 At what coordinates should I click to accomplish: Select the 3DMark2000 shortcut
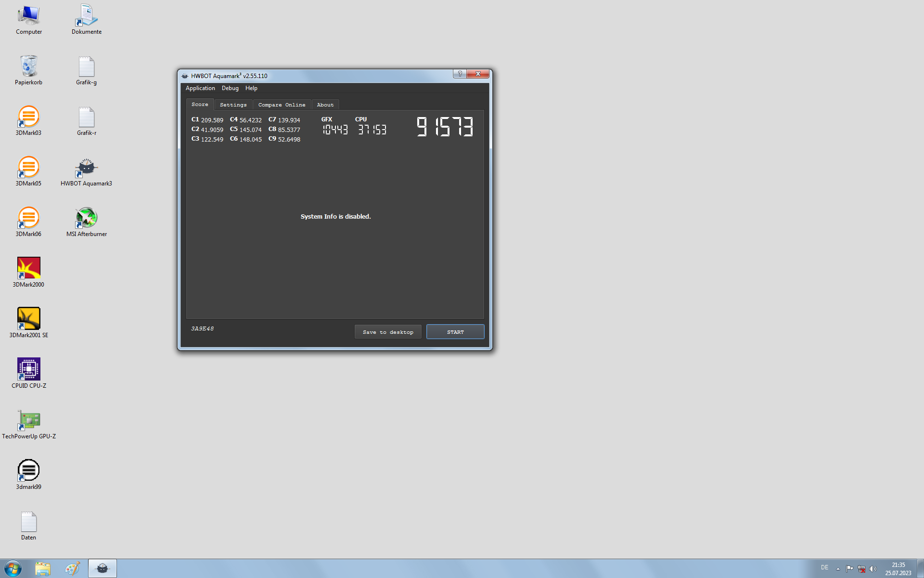point(29,273)
